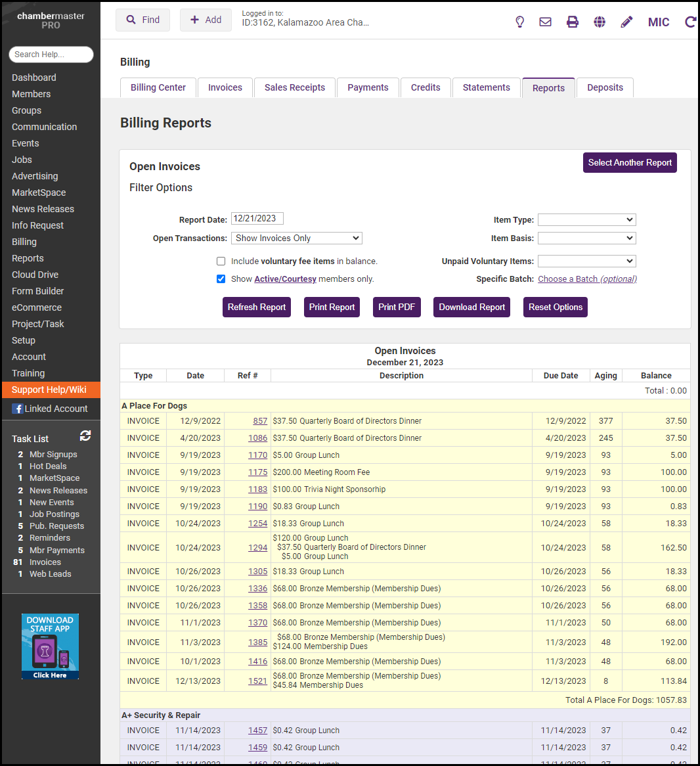Expand Unpaid Voluntary Items dropdown

pyautogui.click(x=586, y=261)
